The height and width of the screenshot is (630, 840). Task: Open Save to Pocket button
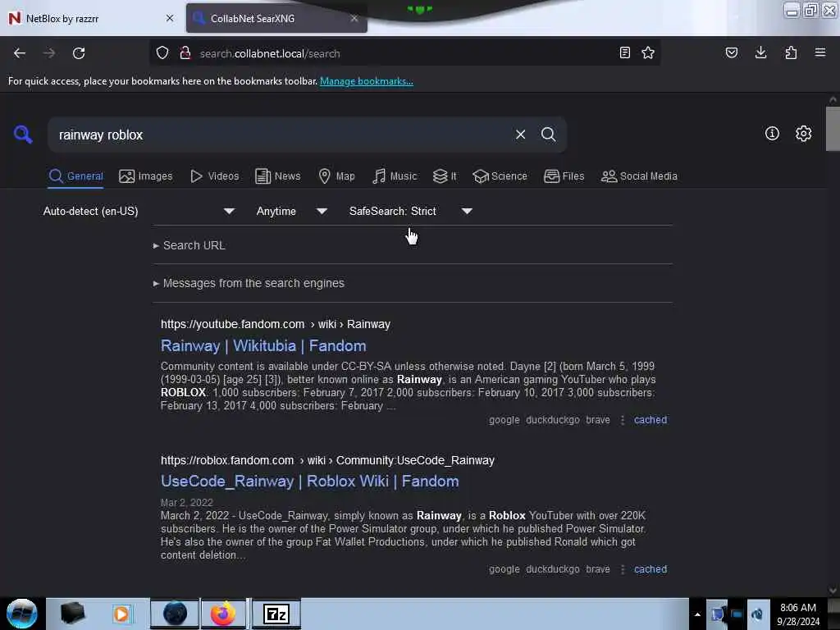coord(732,53)
